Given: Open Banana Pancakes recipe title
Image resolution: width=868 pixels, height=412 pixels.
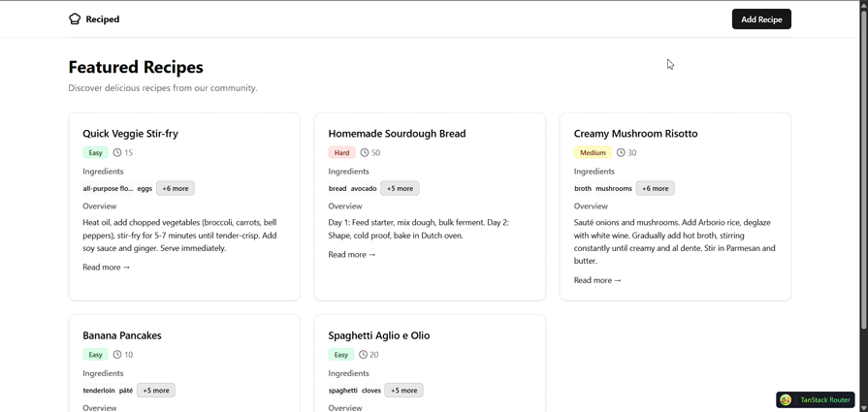Looking at the screenshot, I should click(x=122, y=335).
